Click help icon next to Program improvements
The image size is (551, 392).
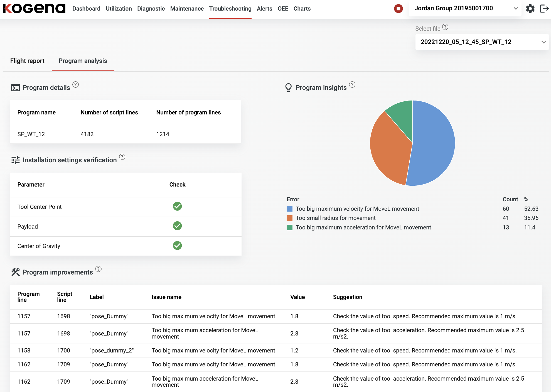click(x=98, y=269)
